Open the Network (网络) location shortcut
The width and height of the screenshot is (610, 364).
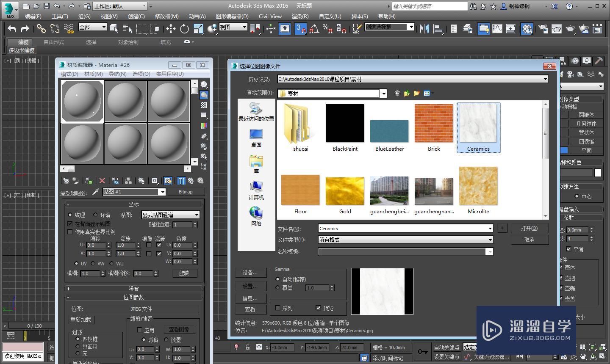click(256, 216)
